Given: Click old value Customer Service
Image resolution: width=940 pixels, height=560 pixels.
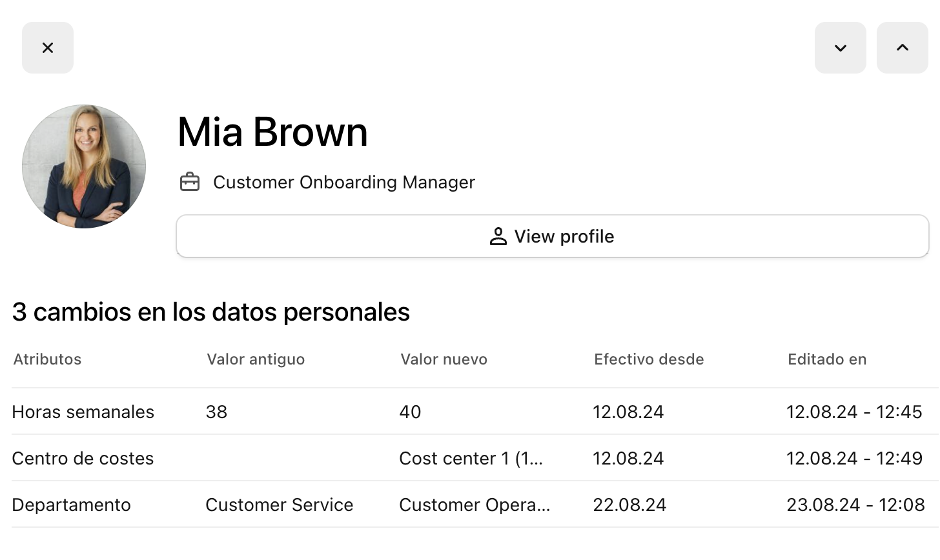Looking at the screenshot, I should (x=280, y=505).
